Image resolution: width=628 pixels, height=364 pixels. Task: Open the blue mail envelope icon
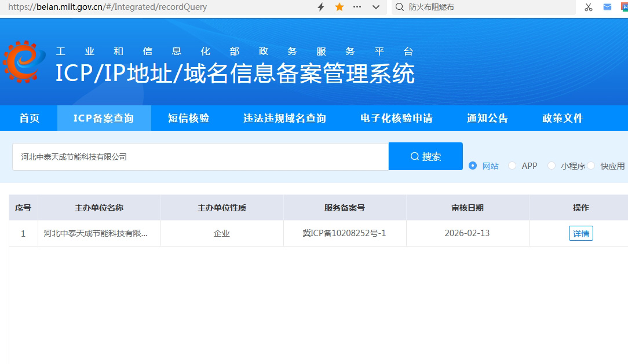point(607,7)
